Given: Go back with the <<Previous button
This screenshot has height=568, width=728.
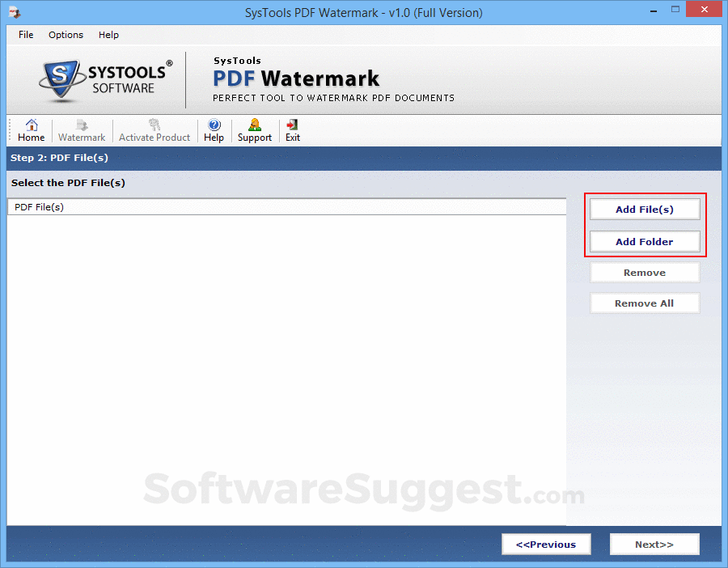Looking at the screenshot, I should 546,545.
